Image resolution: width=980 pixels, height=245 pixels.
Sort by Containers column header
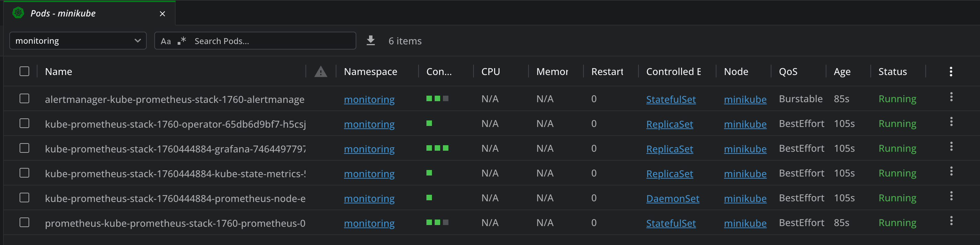439,72
